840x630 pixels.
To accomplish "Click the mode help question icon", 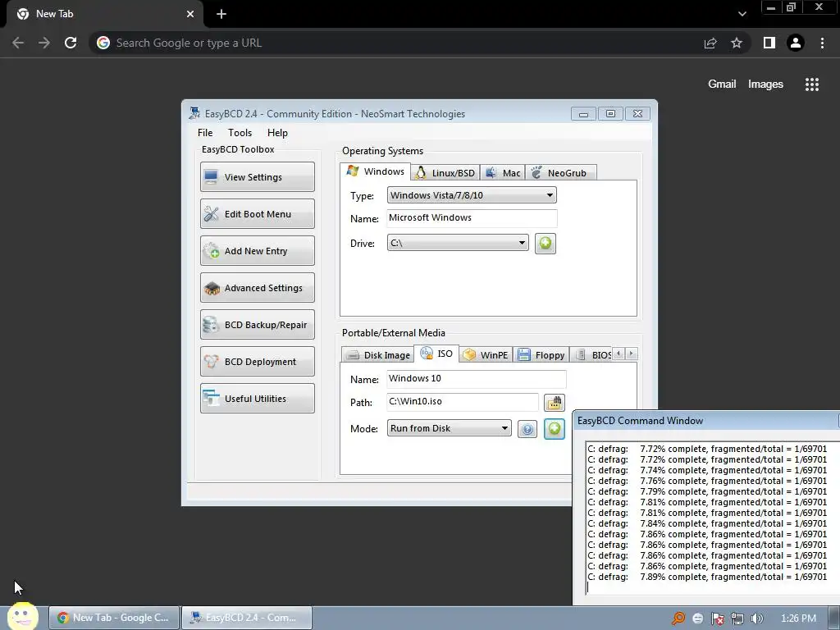I will pos(527,429).
